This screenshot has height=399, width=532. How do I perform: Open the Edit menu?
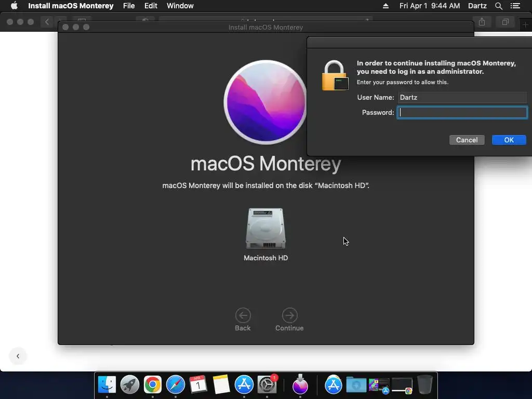[151, 6]
